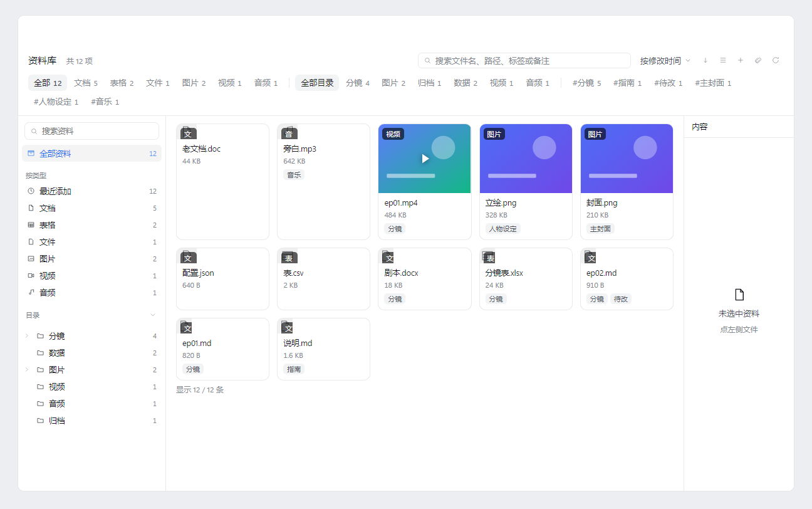
Task: Select the 视频 row under 按类型
Action: click(x=91, y=276)
